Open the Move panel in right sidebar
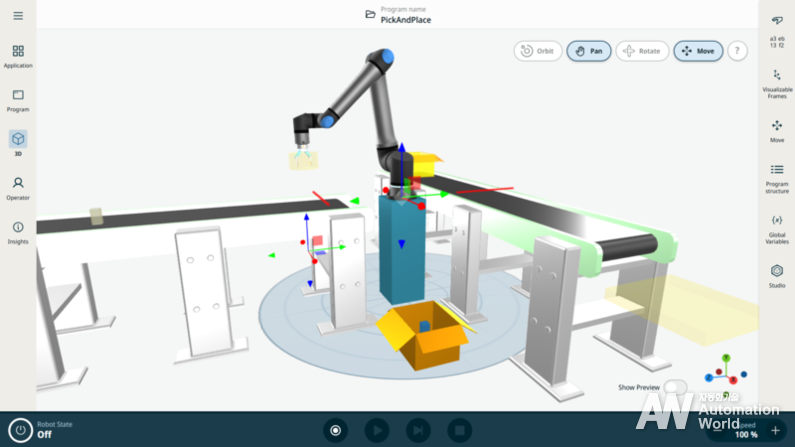This screenshot has width=795, height=447. point(777,131)
